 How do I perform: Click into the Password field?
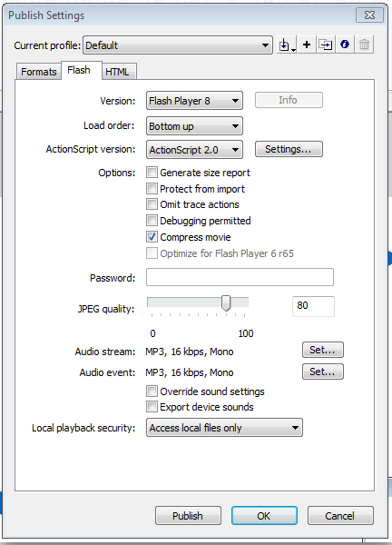coord(240,277)
